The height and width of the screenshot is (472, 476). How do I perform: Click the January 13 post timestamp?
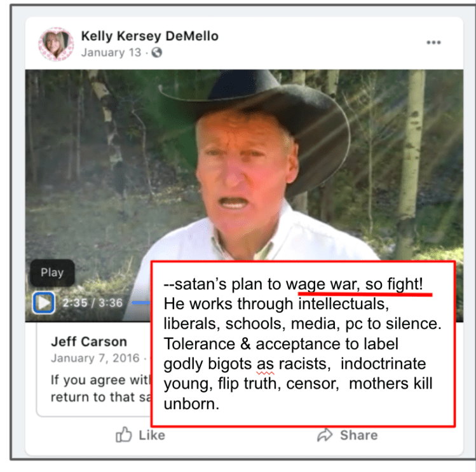point(111,53)
